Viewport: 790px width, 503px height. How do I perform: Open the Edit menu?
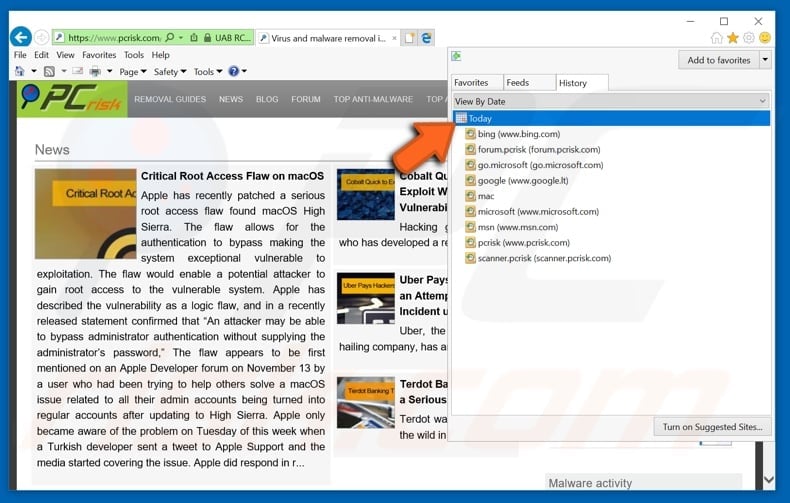tap(41, 55)
